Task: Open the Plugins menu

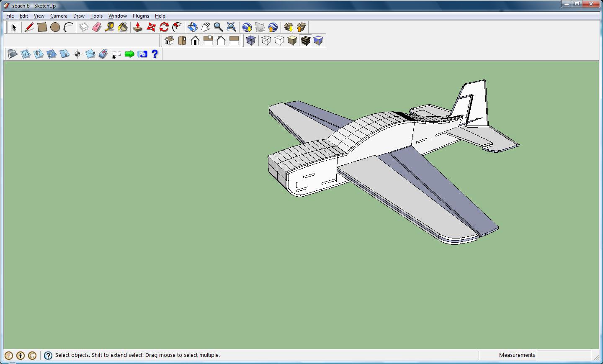Action: (141, 16)
